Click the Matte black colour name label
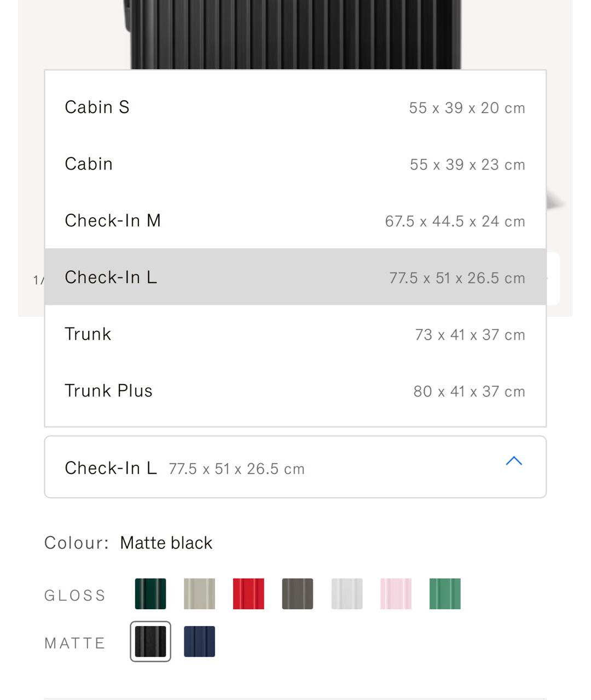 click(166, 543)
